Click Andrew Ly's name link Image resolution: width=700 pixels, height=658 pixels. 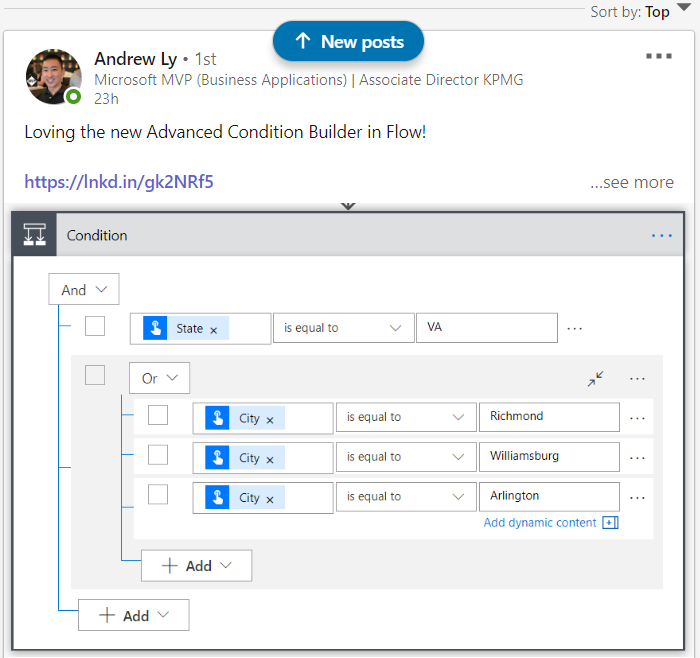pyautogui.click(x=136, y=58)
